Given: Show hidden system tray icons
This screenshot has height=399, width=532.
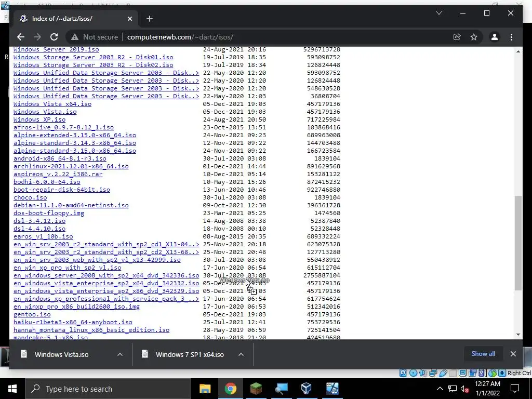Looking at the screenshot, I should (x=440, y=389).
